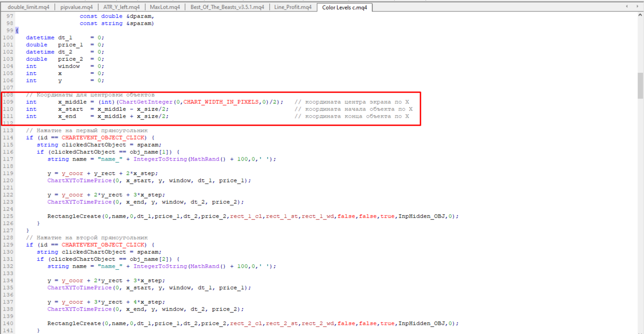This screenshot has height=334, width=644.
Task: Click RectangleCreate call on line 140
Action: pos(74,324)
